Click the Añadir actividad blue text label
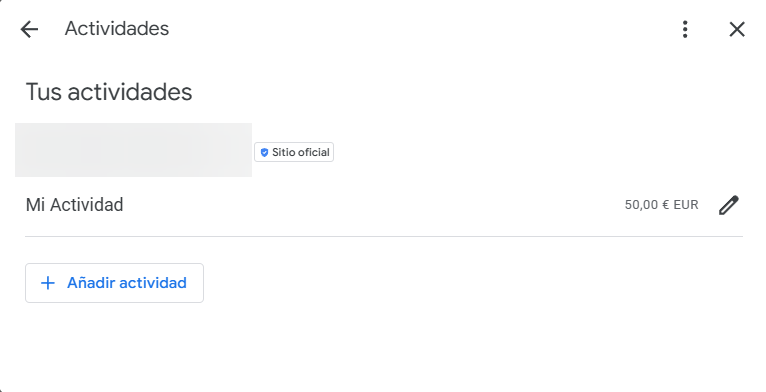This screenshot has height=392, width=766. 127,283
